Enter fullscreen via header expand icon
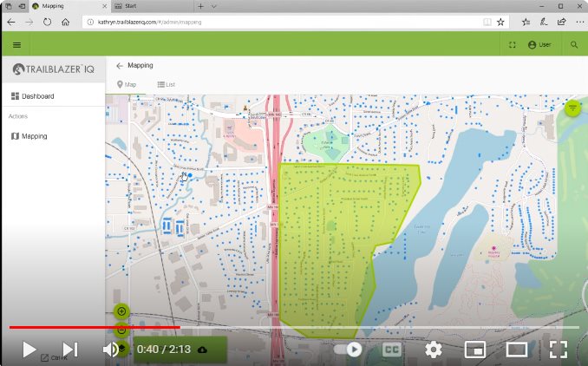Screen dimensions: 588x366 point(513,44)
